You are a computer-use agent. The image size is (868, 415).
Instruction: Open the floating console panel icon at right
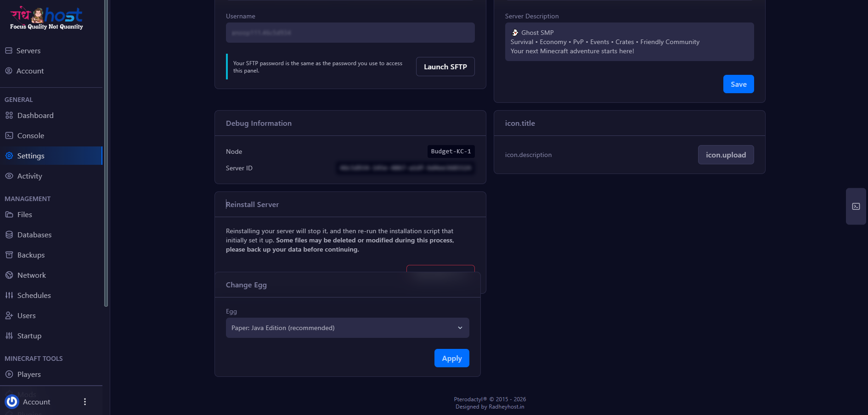coord(856,207)
